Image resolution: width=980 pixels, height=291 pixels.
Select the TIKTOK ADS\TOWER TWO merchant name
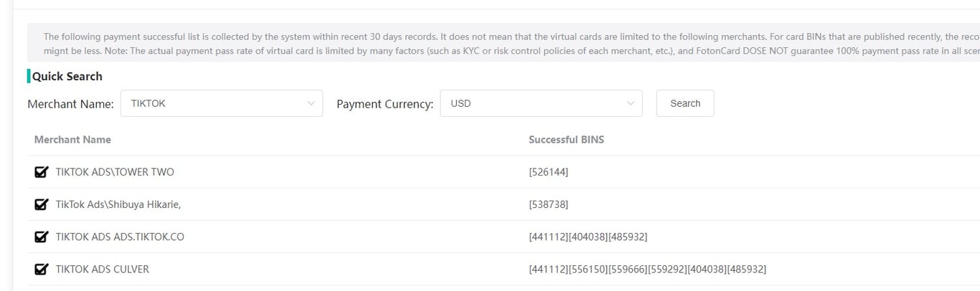coord(115,172)
